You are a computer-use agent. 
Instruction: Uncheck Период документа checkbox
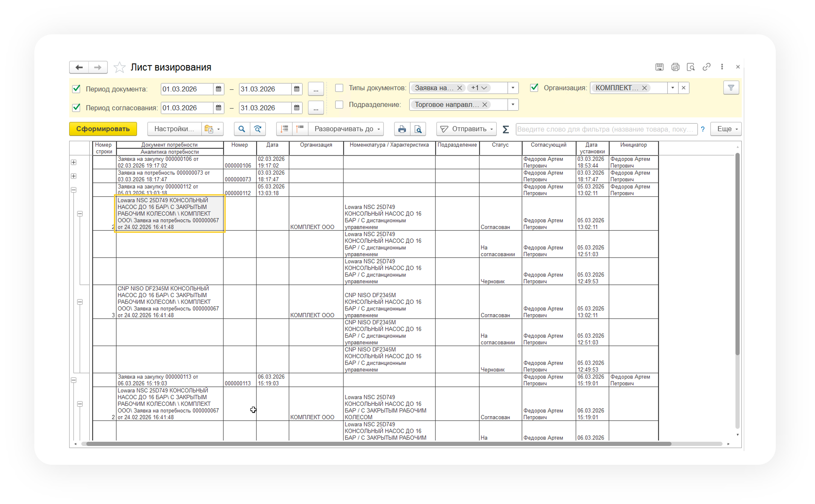point(76,89)
